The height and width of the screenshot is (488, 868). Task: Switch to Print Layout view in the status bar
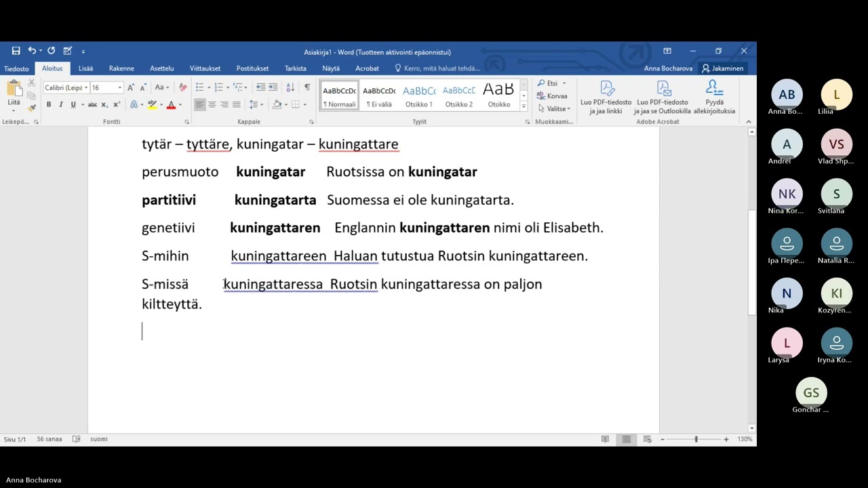point(627,439)
